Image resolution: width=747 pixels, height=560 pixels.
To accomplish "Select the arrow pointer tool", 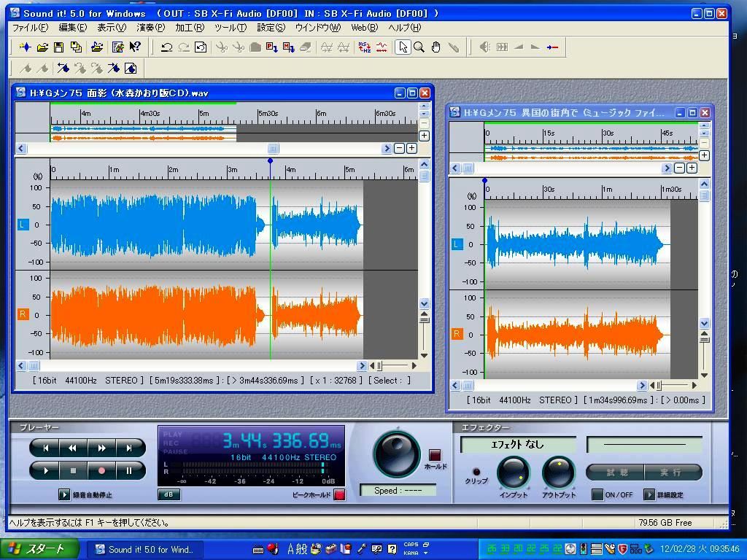I will pos(403,47).
